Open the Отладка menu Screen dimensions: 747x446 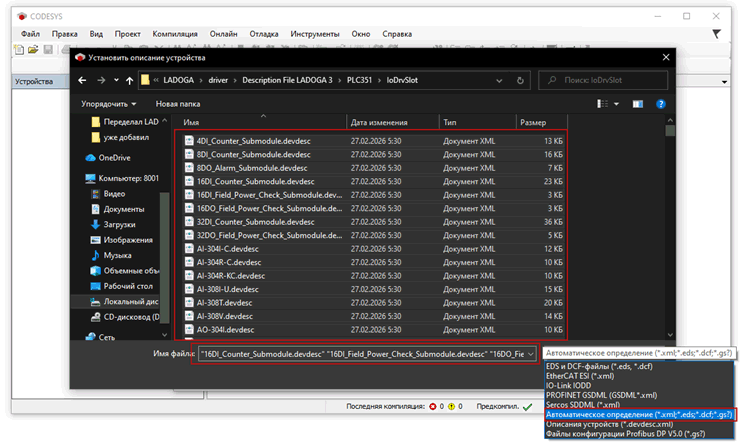pos(264,34)
